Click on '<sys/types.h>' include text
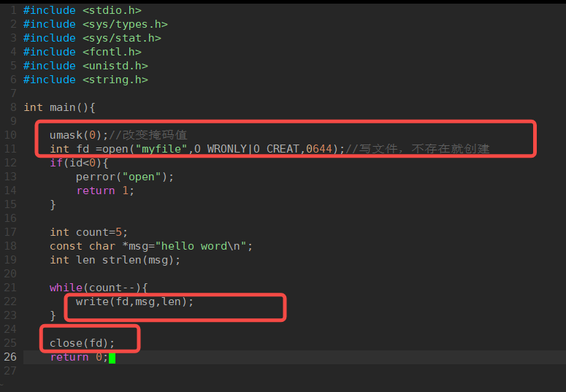The width and height of the screenshot is (566, 392). click(126, 24)
